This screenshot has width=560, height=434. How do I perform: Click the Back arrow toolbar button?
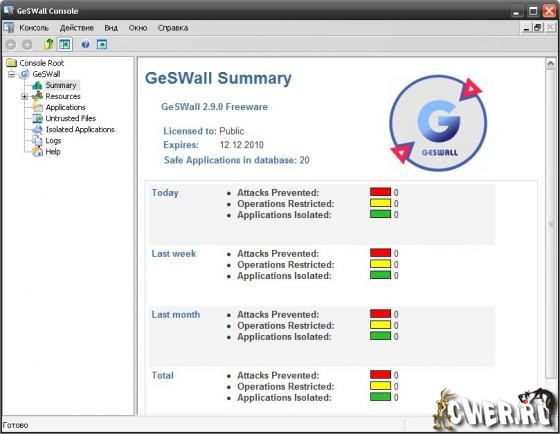coord(11,45)
